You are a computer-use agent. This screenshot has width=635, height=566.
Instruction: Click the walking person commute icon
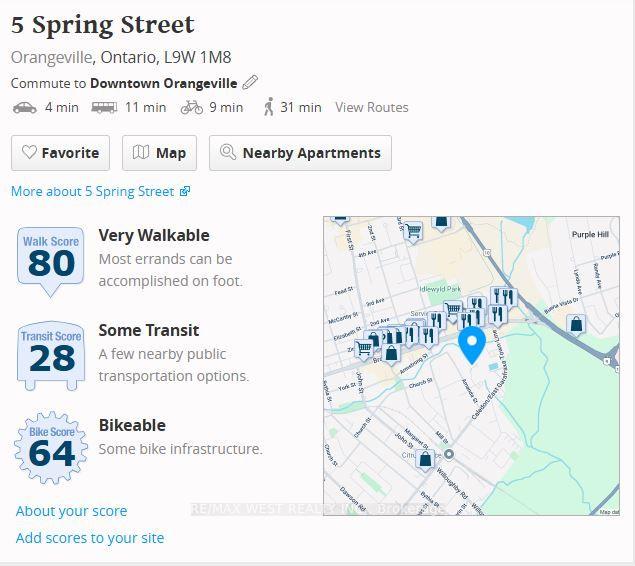(x=268, y=107)
